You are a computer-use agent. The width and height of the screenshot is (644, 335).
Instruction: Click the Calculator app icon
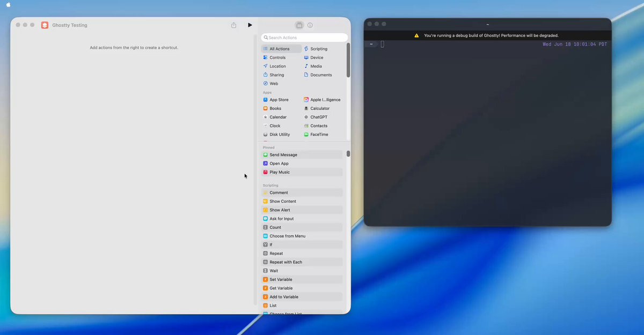[306, 108]
